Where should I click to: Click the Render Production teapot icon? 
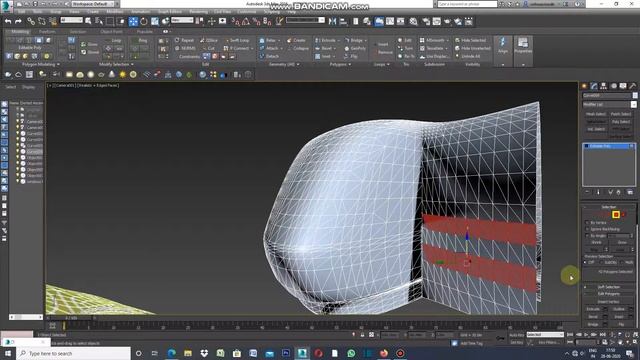click(447, 21)
